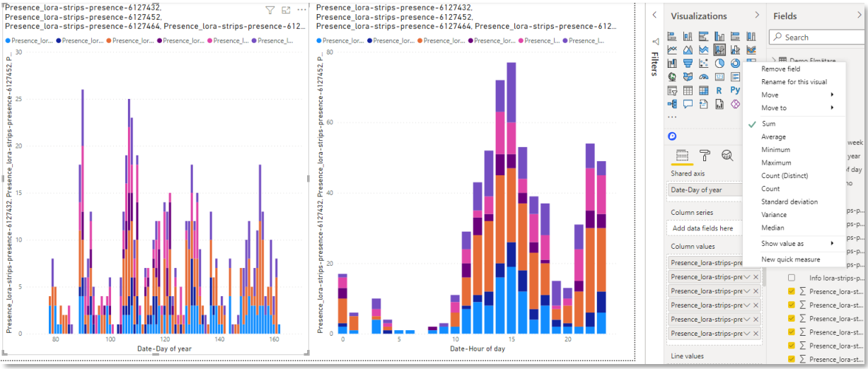Open focus mode for the chart
Viewport: 868px width, 369px height.
(286, 10)
